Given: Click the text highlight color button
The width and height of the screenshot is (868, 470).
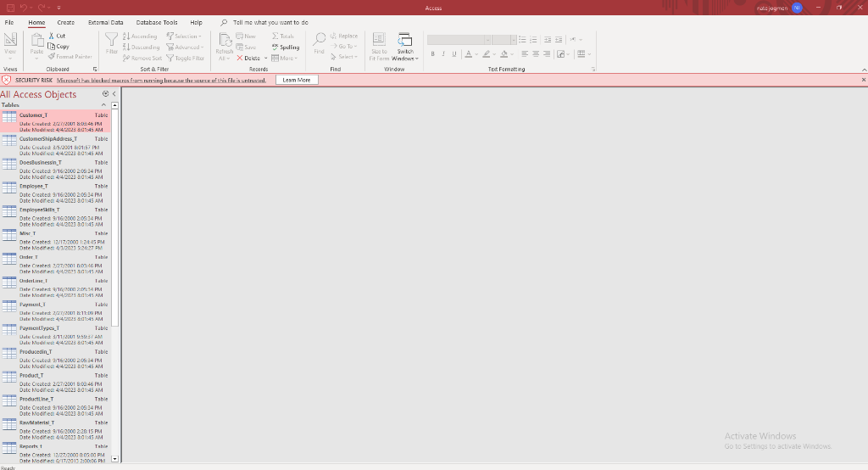Looking at the screenshot, I should [486, 53].
